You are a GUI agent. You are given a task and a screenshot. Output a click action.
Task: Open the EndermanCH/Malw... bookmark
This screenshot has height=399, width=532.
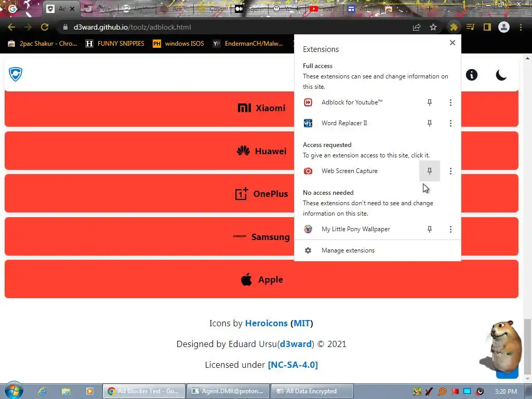pyautogui.click(x=248, y=44)
